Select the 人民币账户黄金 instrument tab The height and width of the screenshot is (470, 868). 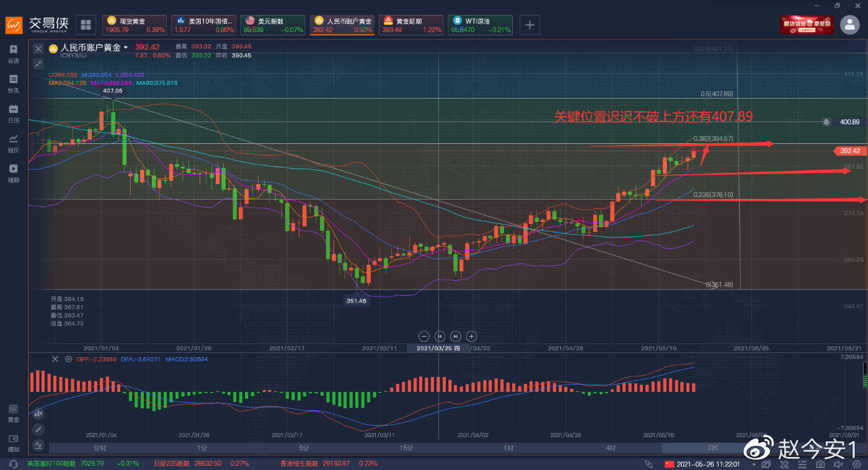[342, 25]
